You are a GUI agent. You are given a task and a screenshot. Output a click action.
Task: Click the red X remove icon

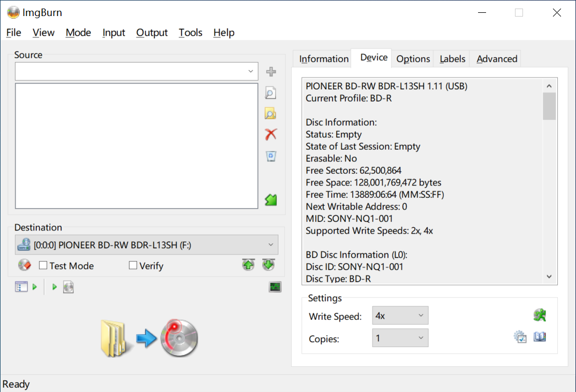pyautogui.click(x=271, y=134)
